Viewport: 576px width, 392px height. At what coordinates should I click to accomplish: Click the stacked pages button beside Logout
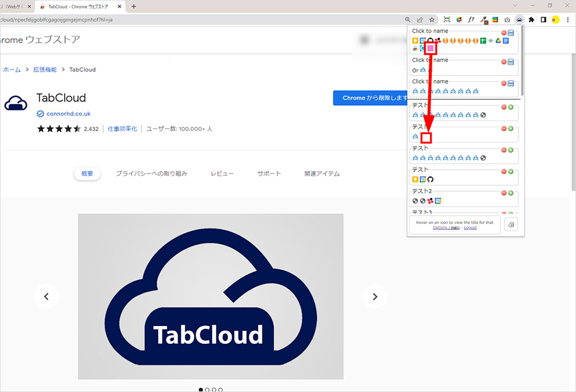pyautogui.click(x=511, y=225)
